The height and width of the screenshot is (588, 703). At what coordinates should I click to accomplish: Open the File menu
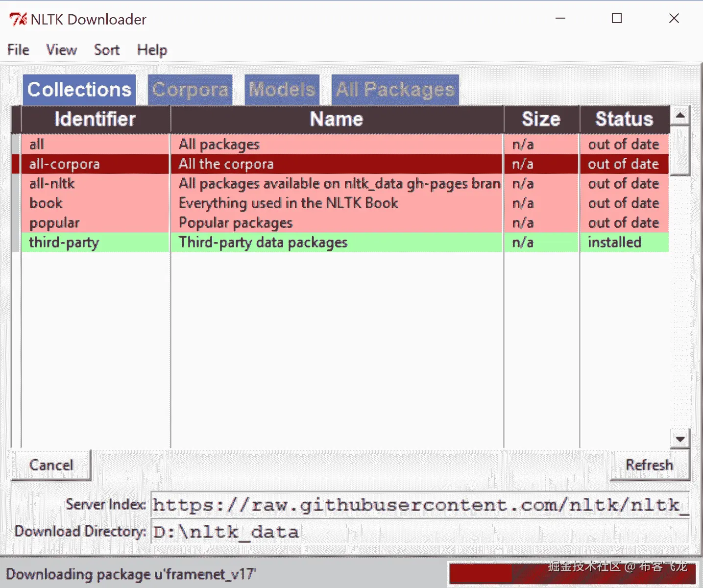pyautogui.click(x=18, y=50)
